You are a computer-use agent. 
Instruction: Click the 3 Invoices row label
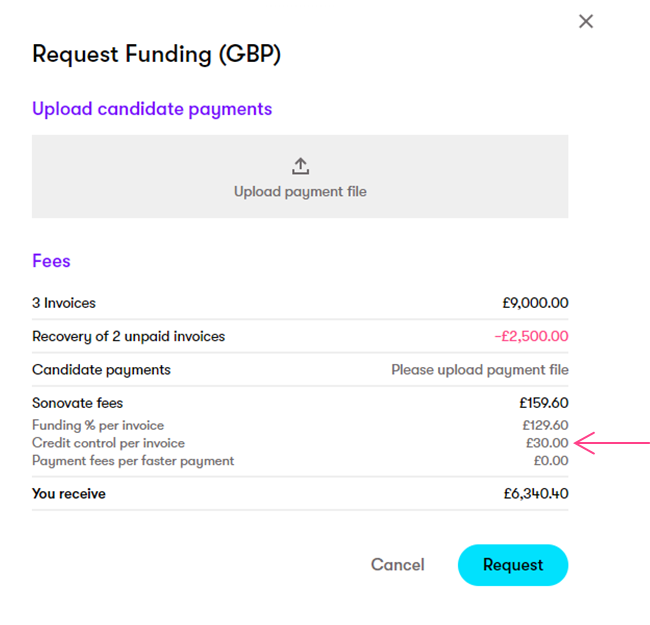[x=64, y=303]
